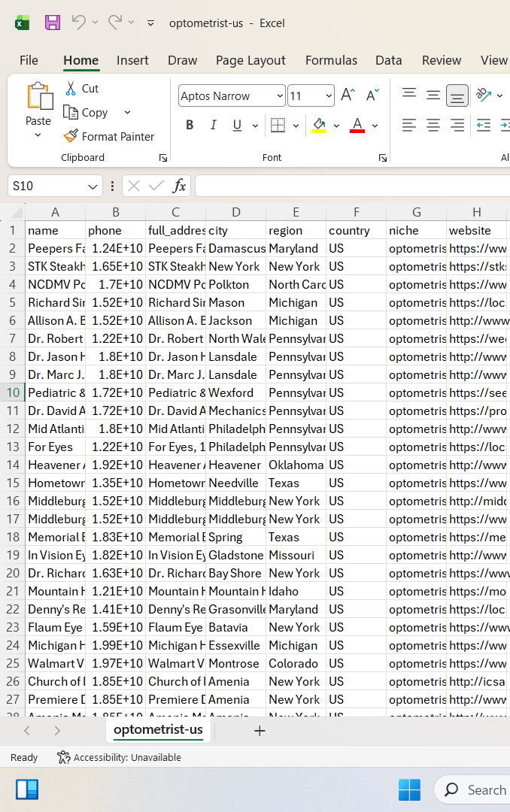Viewport: 510px width, 812px height.
Task: Open the Aptos Narrow font dropdown
Action: 280,95
